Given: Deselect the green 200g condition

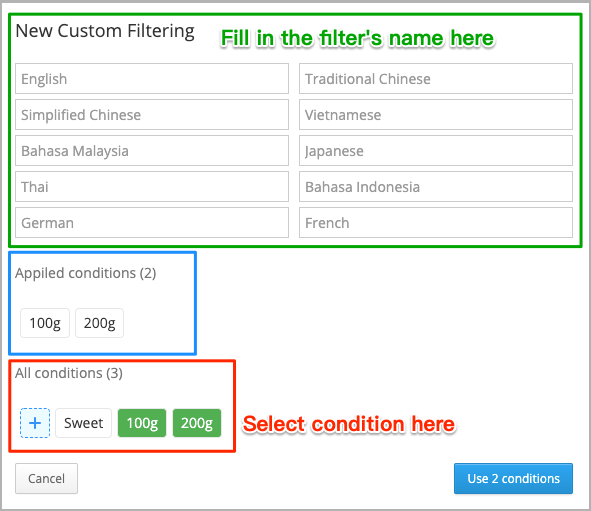Looking at the screenshot, I should click(197, 423).
